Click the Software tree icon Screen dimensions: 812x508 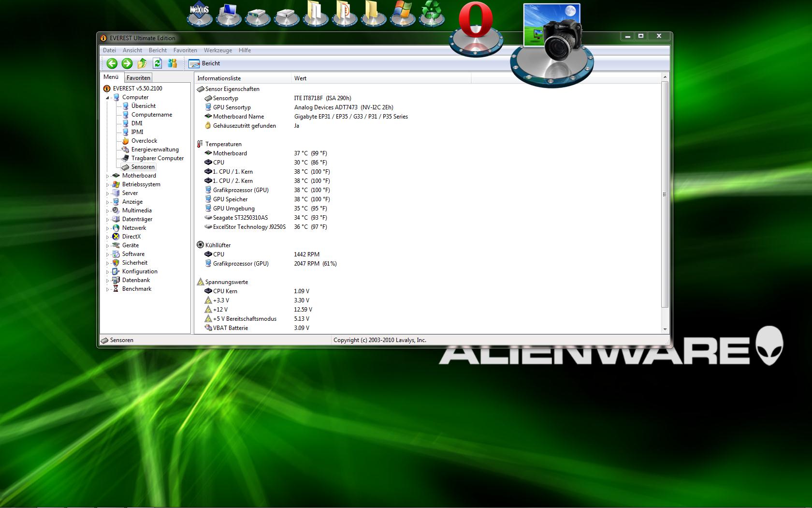116,254
